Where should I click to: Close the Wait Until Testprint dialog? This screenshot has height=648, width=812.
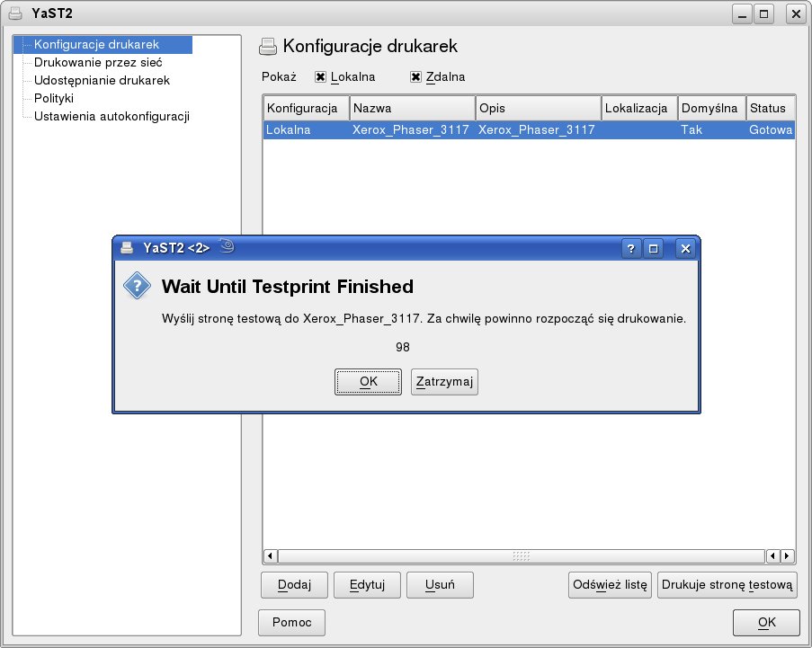pos(685,249)
